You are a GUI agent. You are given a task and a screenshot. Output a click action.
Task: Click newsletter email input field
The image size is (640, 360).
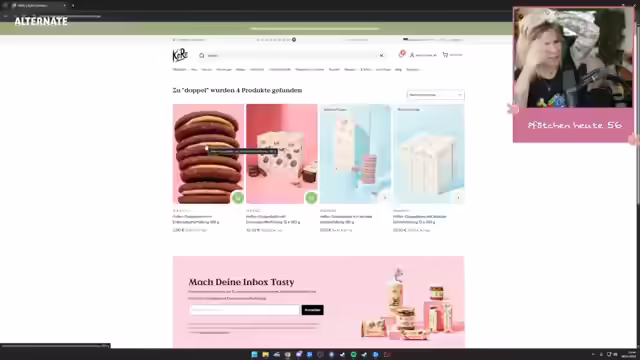245,310
